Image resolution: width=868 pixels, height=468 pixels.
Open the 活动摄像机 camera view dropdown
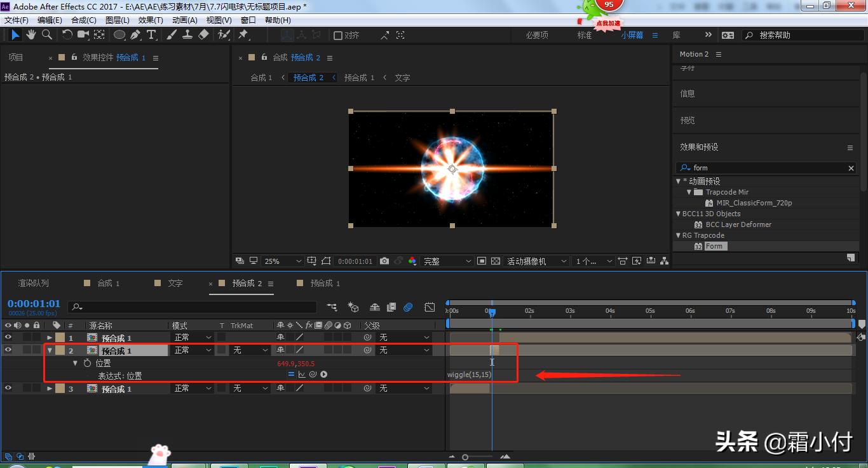point(536,261)
